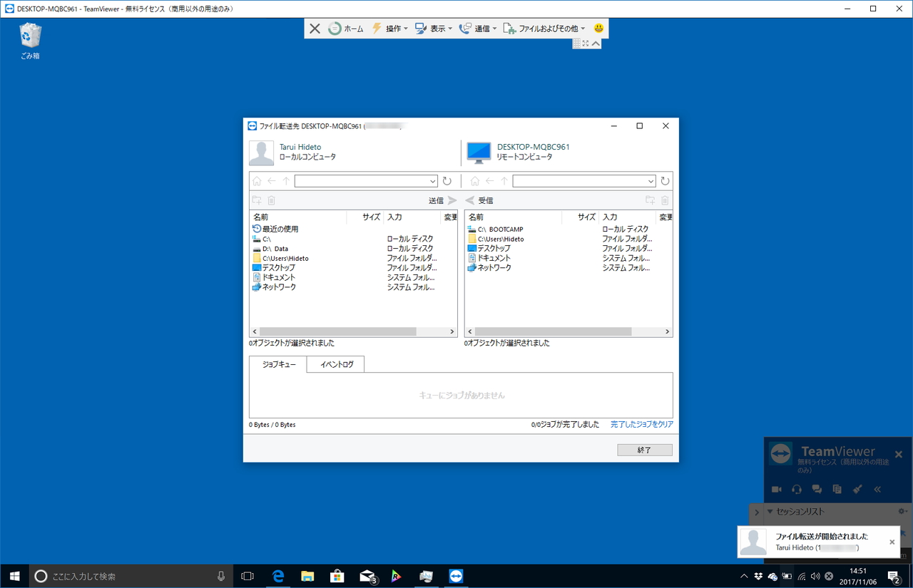The width and height of the screenshot is (913, 588).
Task: Open Microsoft Edge from the taskbar
Action: (x=278, y=575)
